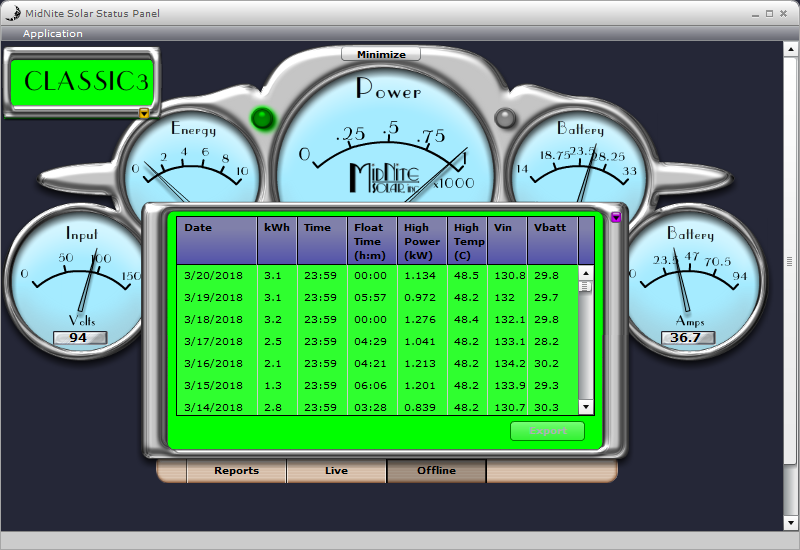Image resolution: width=800 pixels, height=550 pixels.
Task: Click the table scroll up arrow
Action: (x=586, y=273)
